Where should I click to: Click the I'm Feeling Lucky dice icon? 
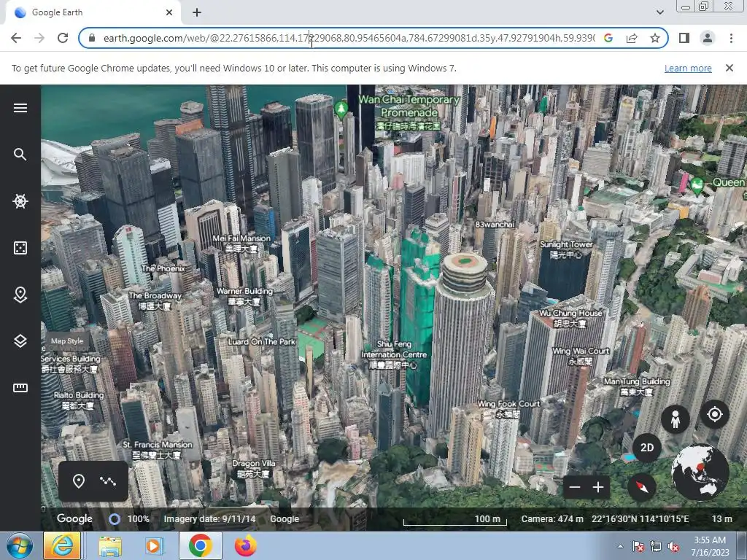[20, 248]
